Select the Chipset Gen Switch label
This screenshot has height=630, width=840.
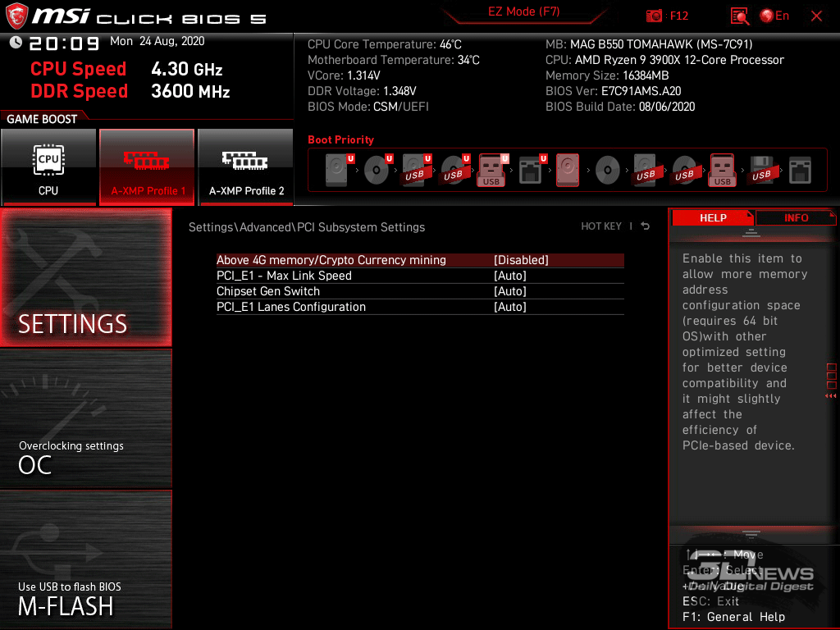268,291
